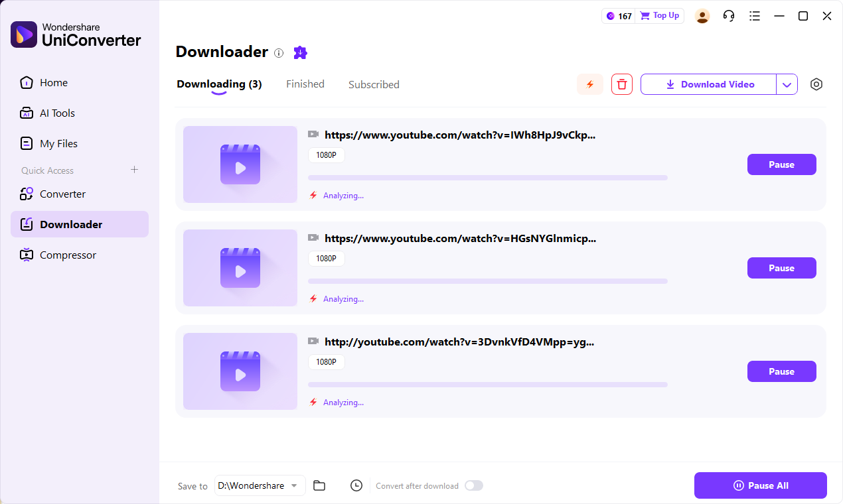Toggle the high-speed lightning button
This screenshot has width=843, height=504.
pos(590,84)
